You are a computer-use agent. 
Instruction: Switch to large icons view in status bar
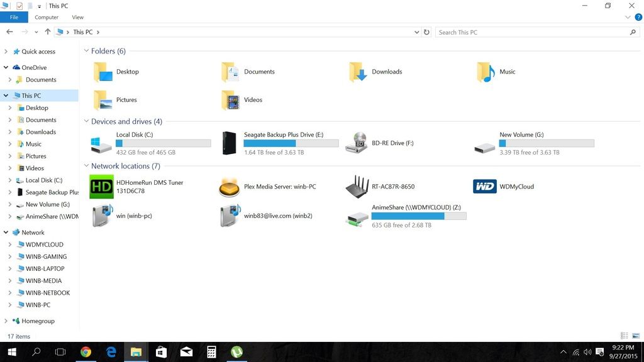(x=636, y=336)
